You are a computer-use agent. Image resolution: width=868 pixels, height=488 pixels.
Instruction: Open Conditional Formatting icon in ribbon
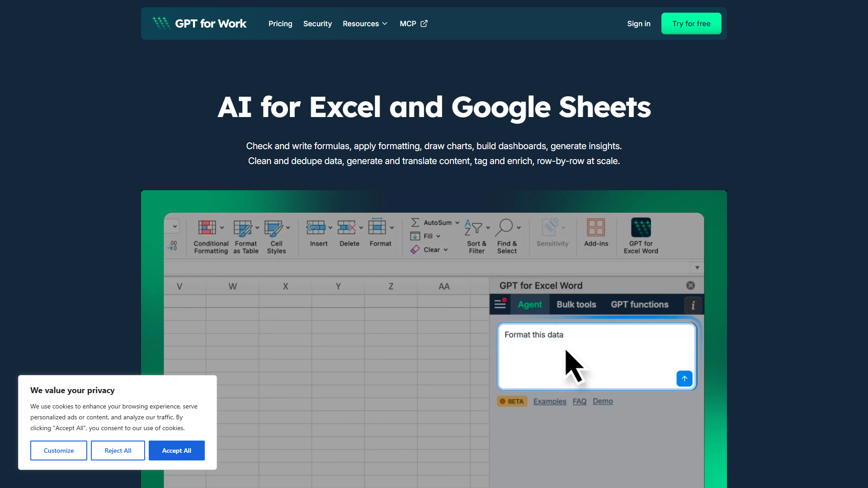coord(207,227)
